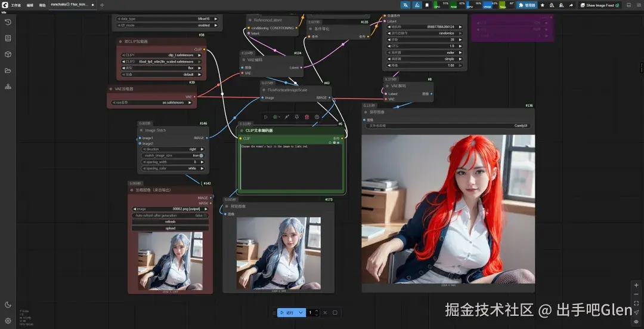Image resolution: width=644 pixels, height=329 pixels.
Task: Open 帮助 menu
Action: point(42,5)
